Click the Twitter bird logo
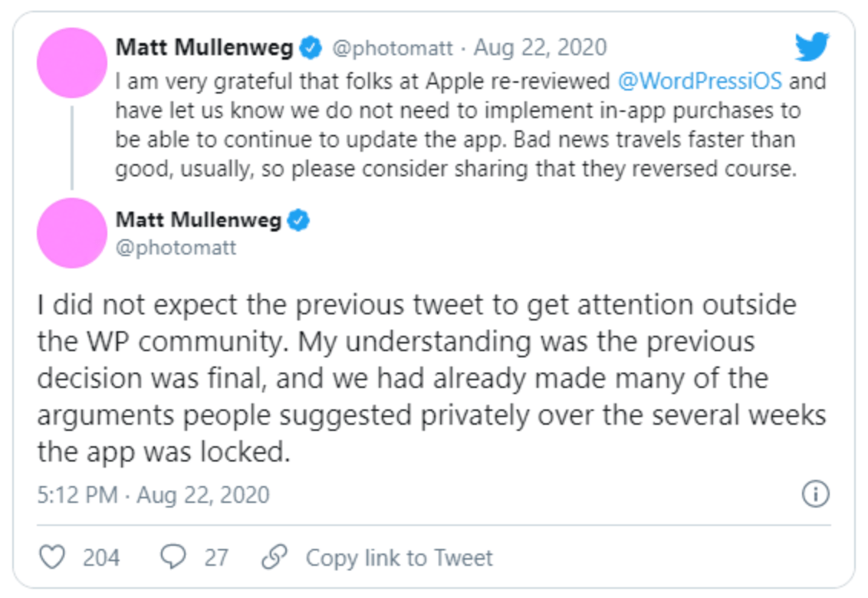 coord(811,47)
